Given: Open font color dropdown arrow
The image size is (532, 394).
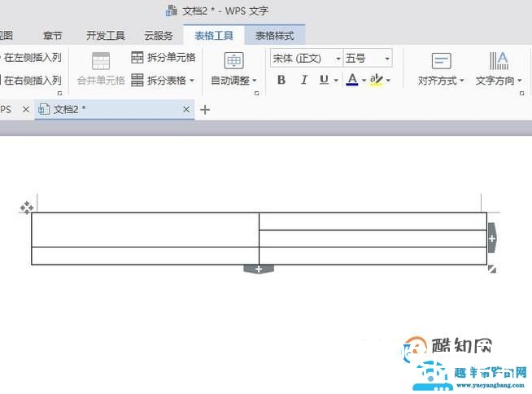Looking at the screenshot, I should tap(364, 81).
